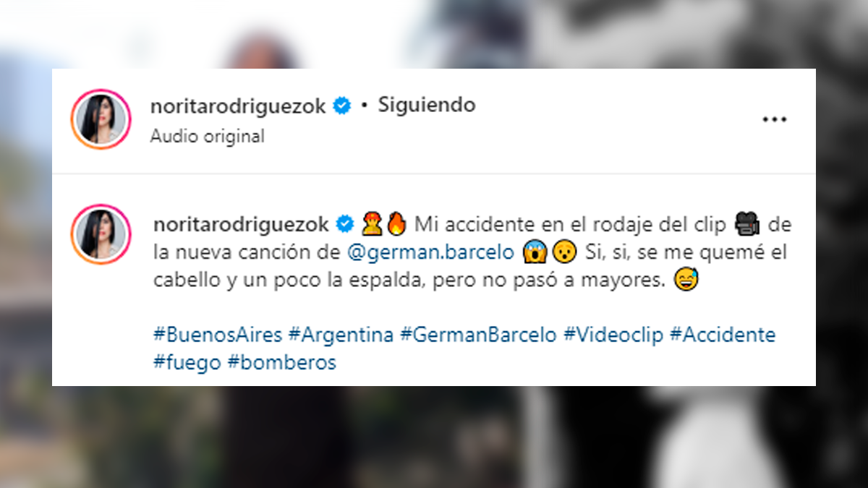Image resolution: width=868 pixels, height=488 pixels.
Task: Open the #BuenosAires hashtag
Action: (x=218, y=335)
